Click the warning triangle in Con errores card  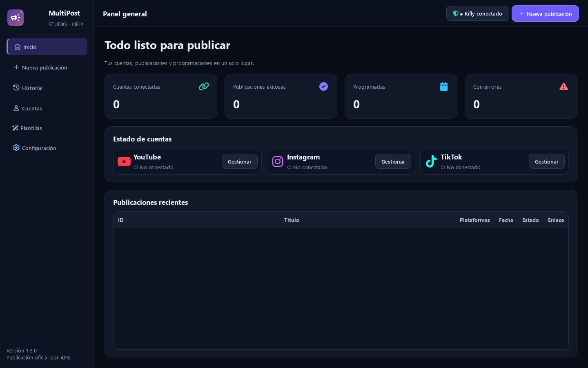click(x=563, y=86)
